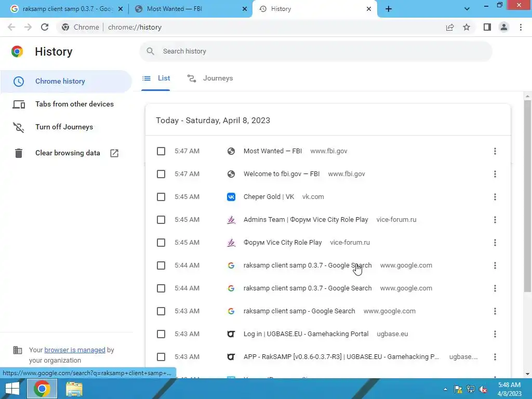Screen dimensions: 532x399
Task: Check the Cheper Gold | VK entry checkbox
Action: click(x=161, y=197)
